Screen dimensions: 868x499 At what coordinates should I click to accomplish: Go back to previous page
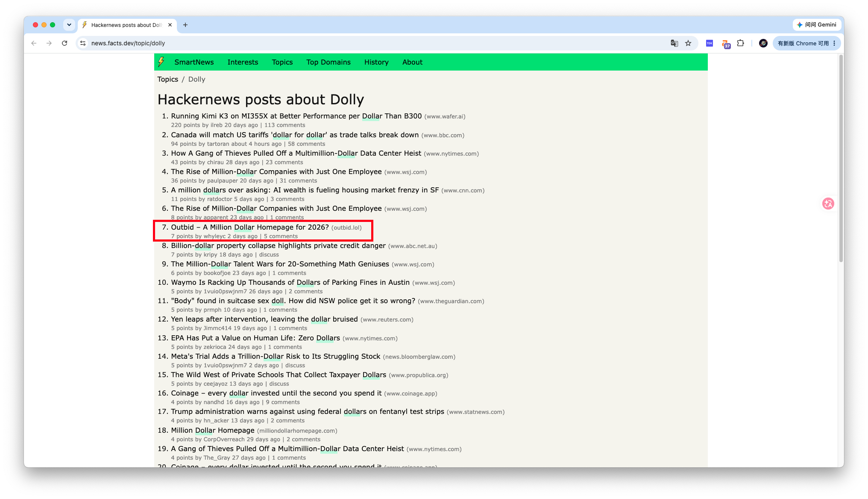coord(34,43)
